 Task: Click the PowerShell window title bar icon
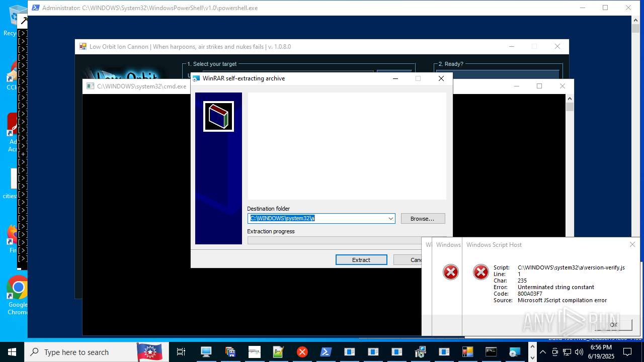point(35,8)
